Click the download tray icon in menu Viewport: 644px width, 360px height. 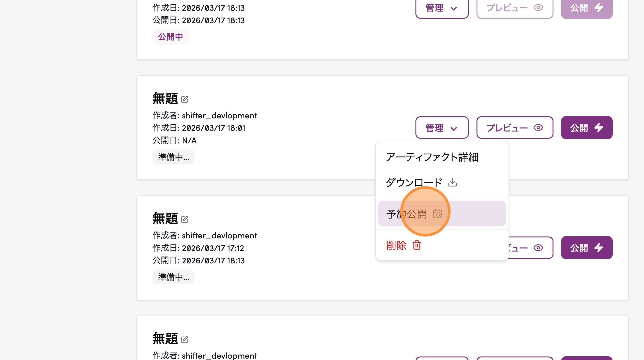click(452, 182)
